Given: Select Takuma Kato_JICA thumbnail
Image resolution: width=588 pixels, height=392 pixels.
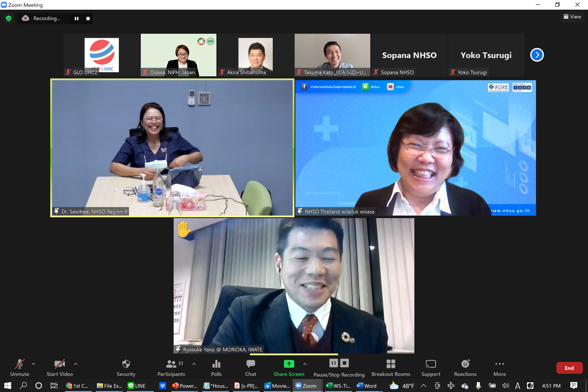Looking at the screenshot, I should click(332, 55).
